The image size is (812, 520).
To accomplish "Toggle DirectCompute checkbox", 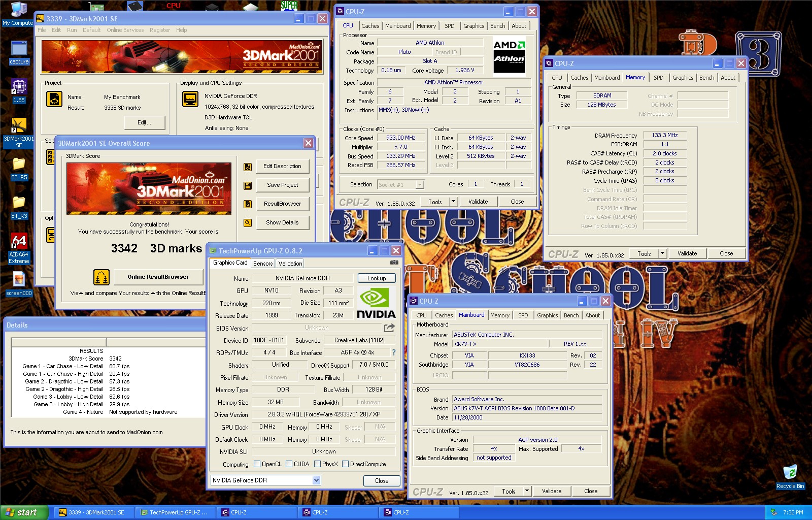I will (x=345, y=464).
